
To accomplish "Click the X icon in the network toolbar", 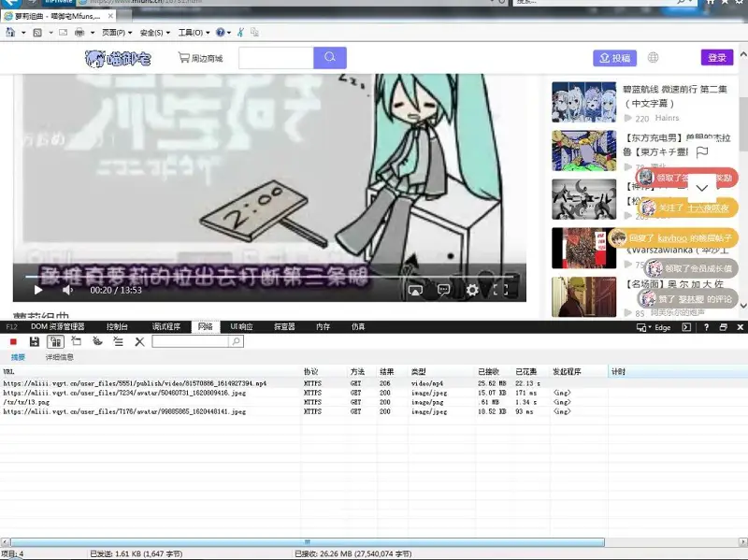I will [x=139, y=341].
